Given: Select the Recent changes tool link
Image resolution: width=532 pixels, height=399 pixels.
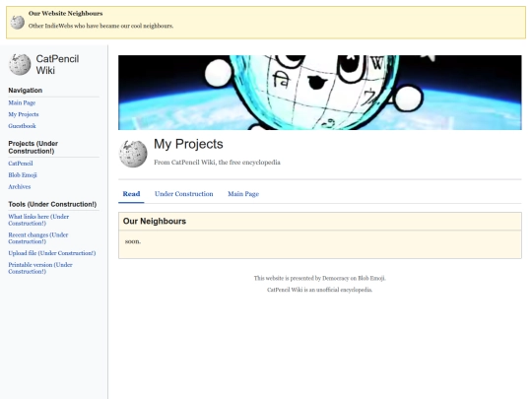Looking at the screenshot, I should [38, 238].
